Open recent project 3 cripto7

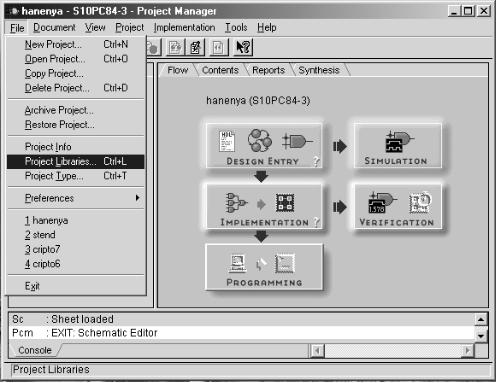76,249
